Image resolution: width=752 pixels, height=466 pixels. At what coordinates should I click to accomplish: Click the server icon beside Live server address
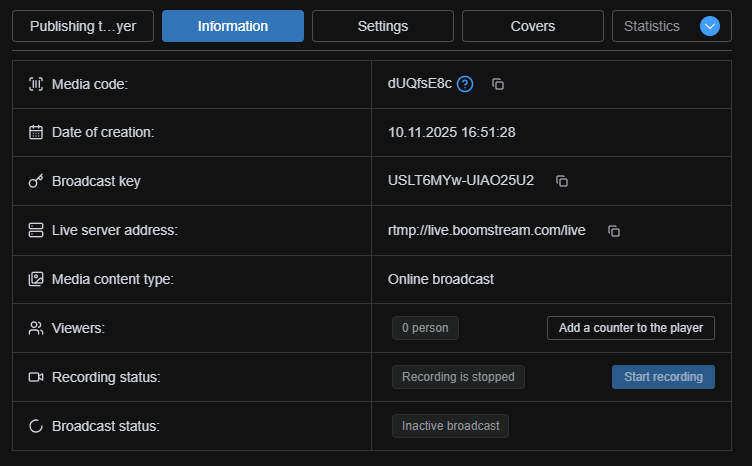click(x=36, y=230)
